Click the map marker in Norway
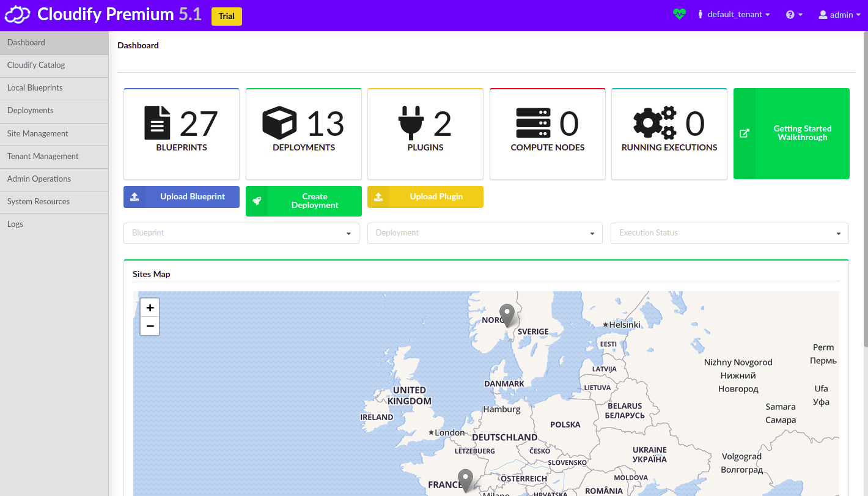Viewport: 868px width, 496px height. click(x=507, y=316)
